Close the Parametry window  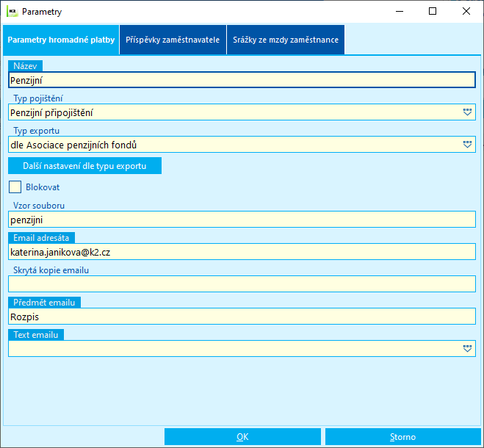466,12
